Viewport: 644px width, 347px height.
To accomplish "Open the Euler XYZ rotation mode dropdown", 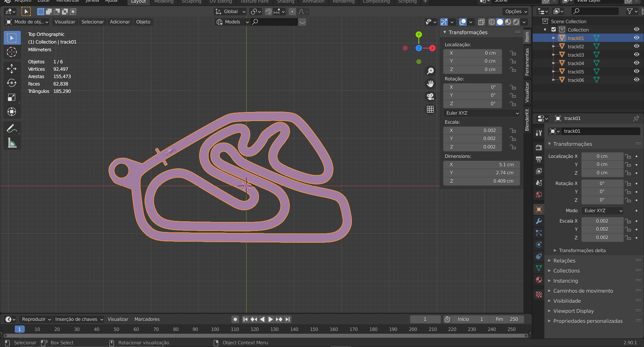I will tap(482, 113).
